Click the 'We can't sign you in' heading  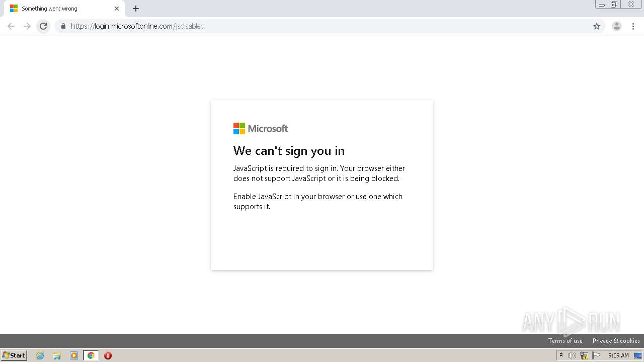(289, 151)
